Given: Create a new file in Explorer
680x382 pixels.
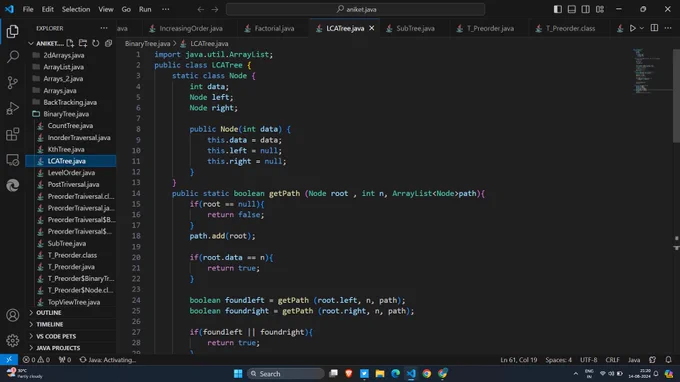Looking at the screenshot, I should [70, 43].
